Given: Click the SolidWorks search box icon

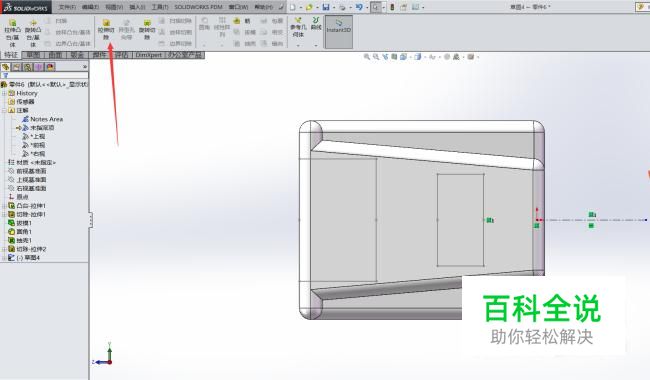Looking at the screenshot, I should point(641,7).
